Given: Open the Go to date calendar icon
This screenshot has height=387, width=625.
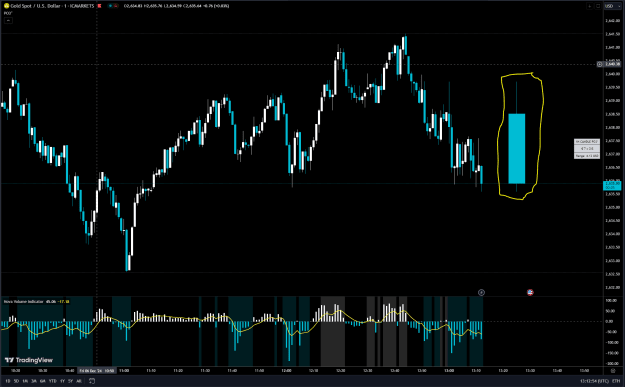Looking at the screenshot, I should click(92, 381).
